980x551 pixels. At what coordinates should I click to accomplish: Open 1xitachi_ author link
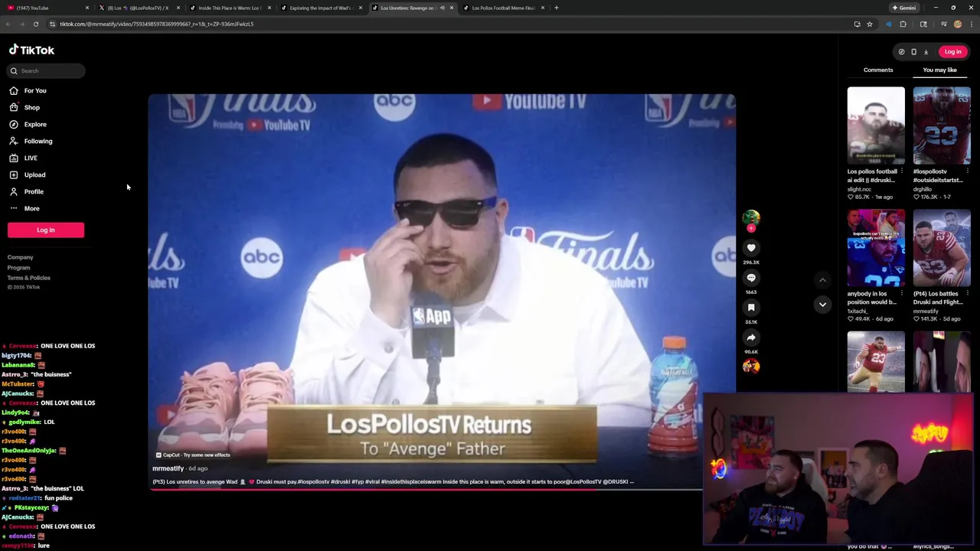pos(858,311)
